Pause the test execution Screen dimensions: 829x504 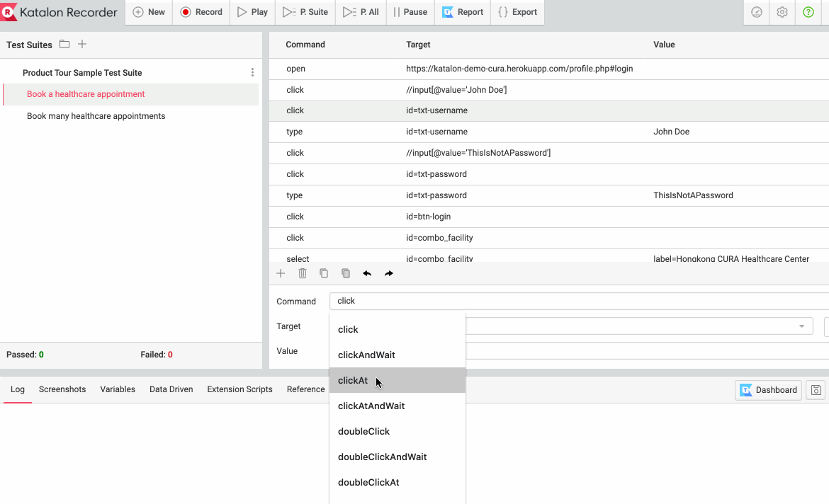coord(410,11)
